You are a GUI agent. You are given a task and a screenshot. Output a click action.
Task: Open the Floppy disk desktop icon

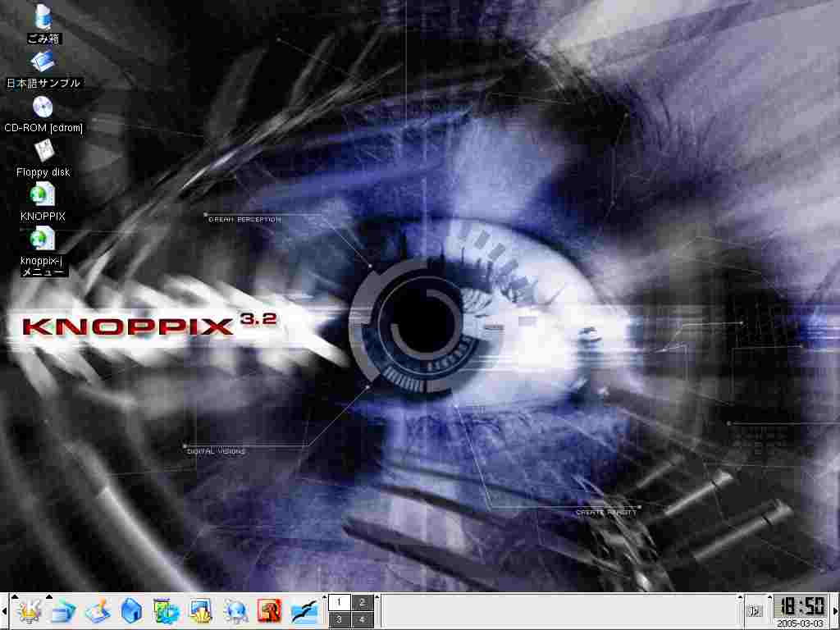[x=43, y=151]
